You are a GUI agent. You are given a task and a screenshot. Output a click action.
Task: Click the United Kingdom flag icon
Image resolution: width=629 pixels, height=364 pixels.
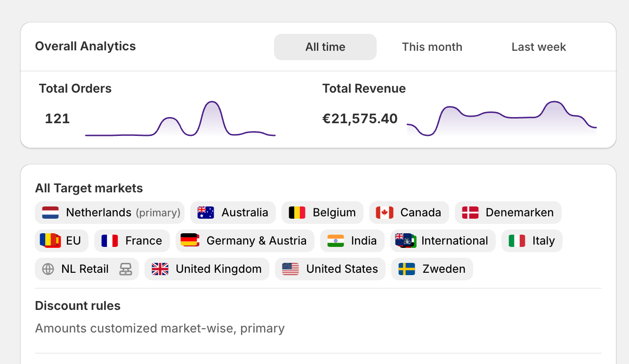160,269
